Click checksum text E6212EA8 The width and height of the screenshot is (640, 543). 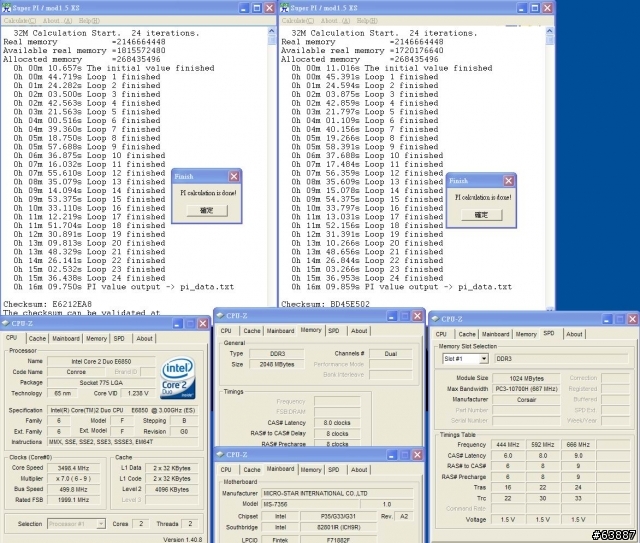pyautogui.click(x=72, y=304)
